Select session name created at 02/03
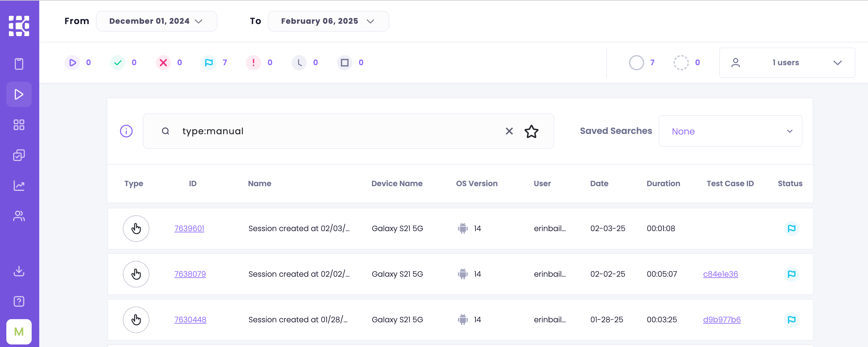868x347 pixels. tap(299, 228)
